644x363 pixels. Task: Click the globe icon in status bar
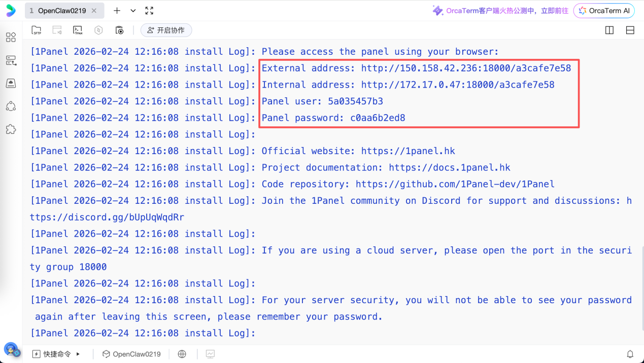click(x=182, y=354)
